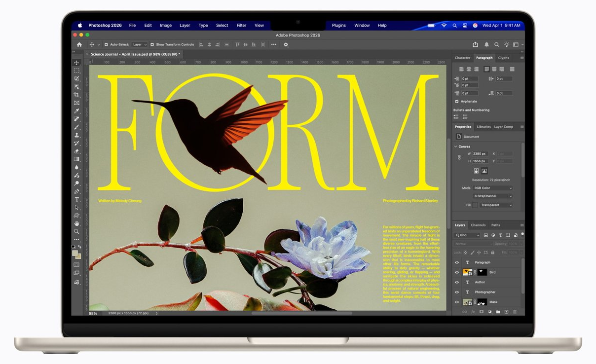Uncheck the Hyphenate option
596x364 pixels.
456,101
